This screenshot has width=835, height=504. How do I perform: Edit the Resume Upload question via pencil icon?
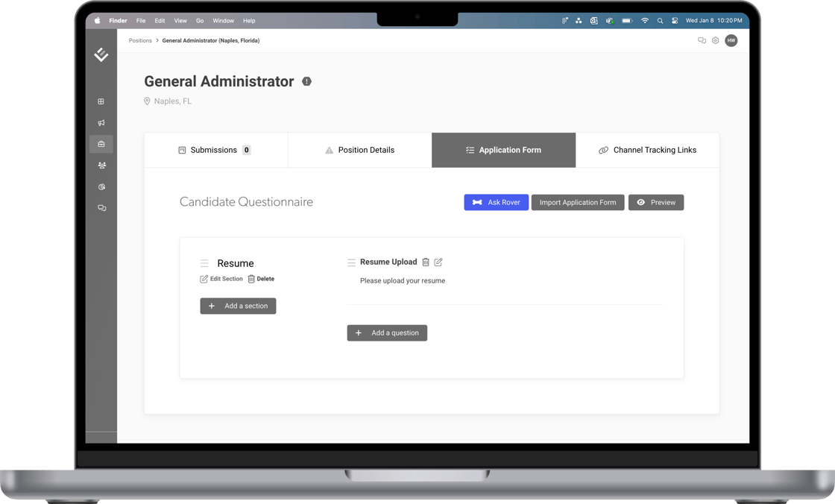pos(438,262)
